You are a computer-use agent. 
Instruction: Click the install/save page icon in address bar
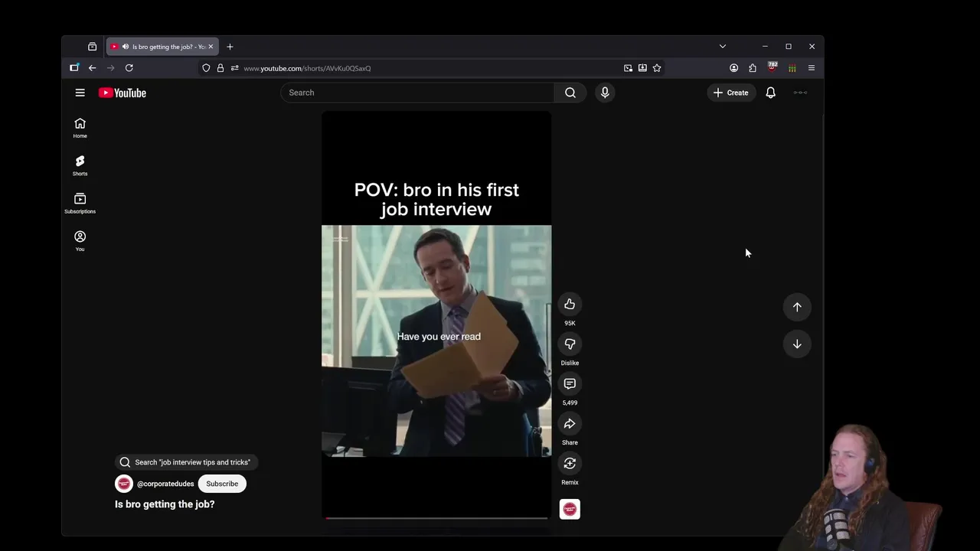coord(642,68)
